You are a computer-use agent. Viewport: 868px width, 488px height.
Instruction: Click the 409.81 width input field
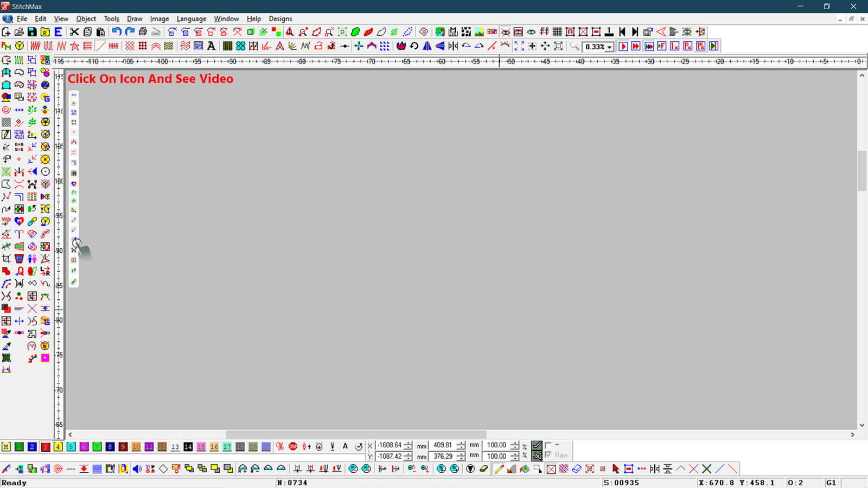click(x=442, y=445)
